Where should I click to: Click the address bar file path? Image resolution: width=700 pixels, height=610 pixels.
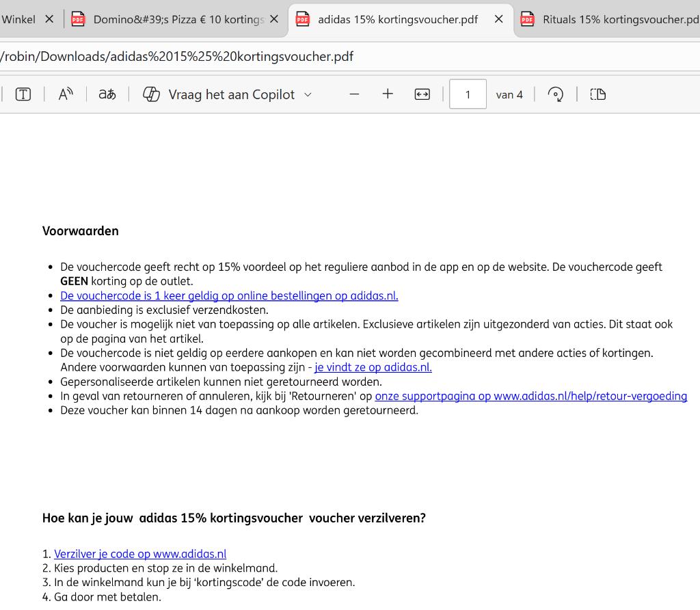(177, 56)
